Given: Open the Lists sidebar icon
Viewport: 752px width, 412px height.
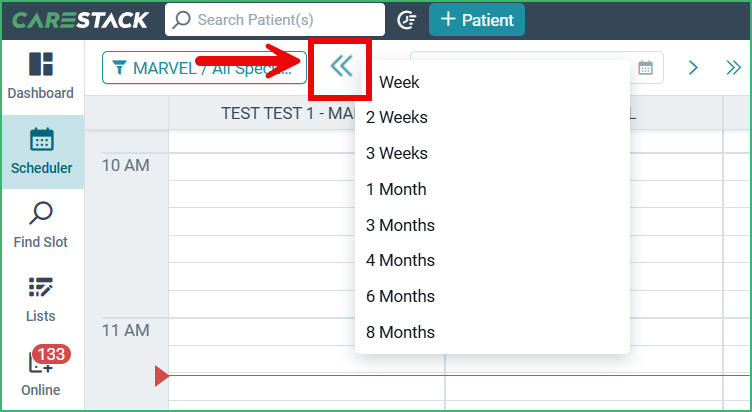Looking at the screenshot, I should click(41, 287).
